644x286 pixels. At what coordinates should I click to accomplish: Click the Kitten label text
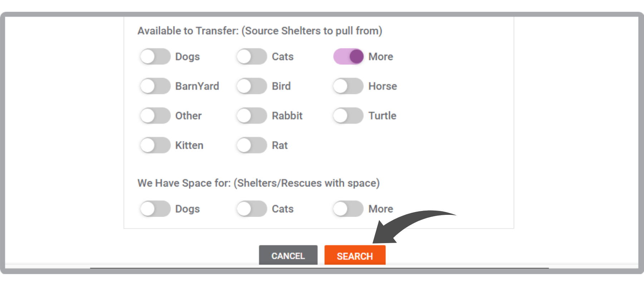point(189,146)
